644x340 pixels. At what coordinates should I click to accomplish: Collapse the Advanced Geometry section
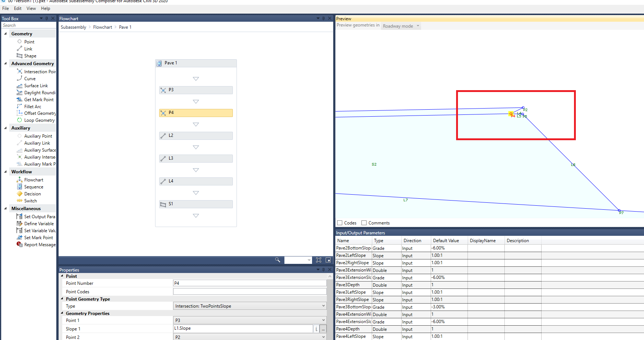(5, 63)
